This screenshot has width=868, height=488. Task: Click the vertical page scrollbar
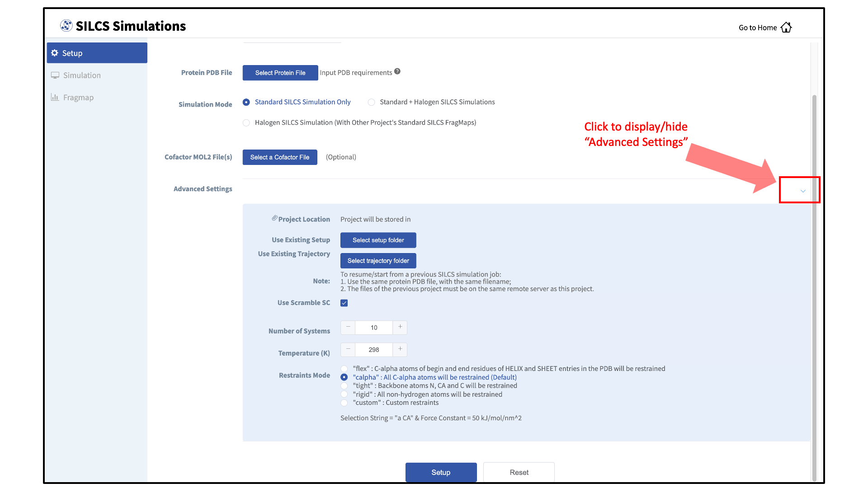point(814,288)
